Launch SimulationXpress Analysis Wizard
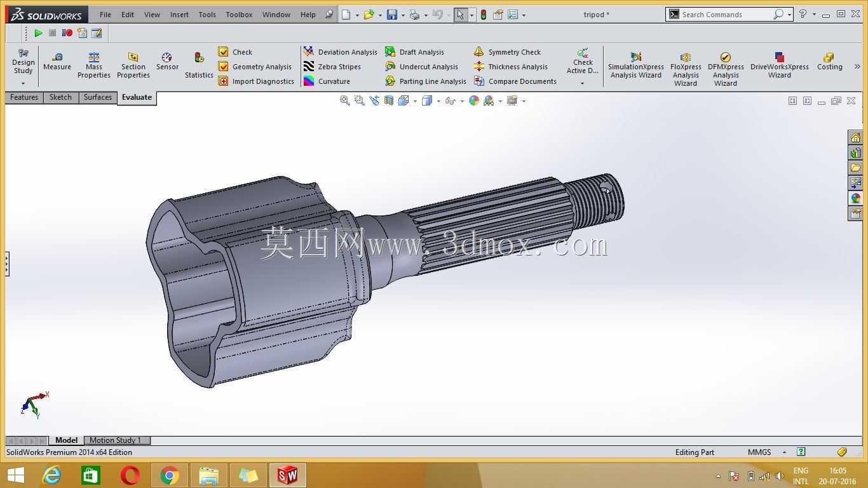This screenshot has width=868, height=488. tap(635, 65)
